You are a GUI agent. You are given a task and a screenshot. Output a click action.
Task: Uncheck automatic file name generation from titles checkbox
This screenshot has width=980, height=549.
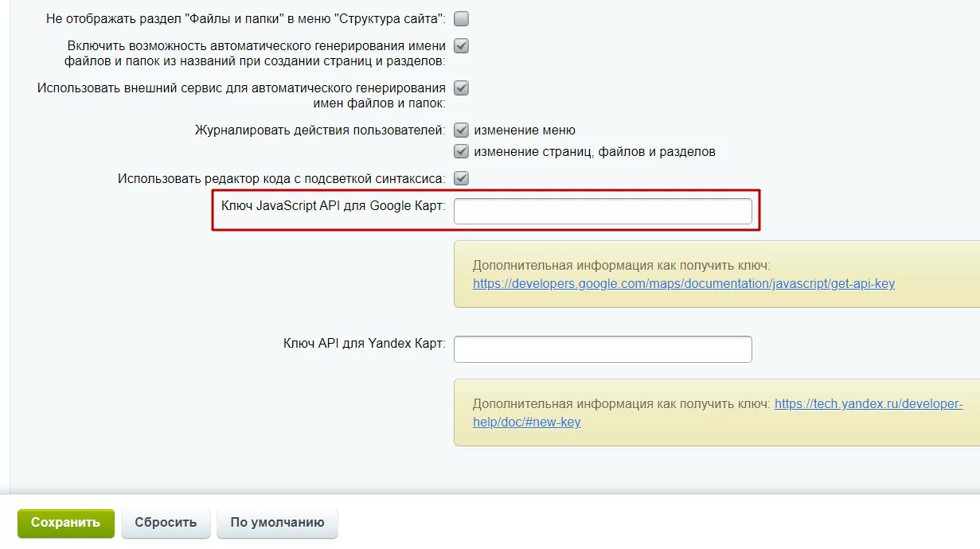coord(461,45)
